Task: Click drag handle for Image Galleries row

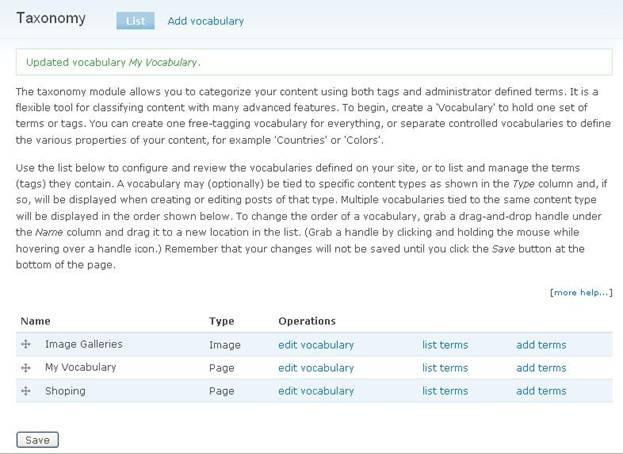Action: pyautogui.click(x=26, y=345)
